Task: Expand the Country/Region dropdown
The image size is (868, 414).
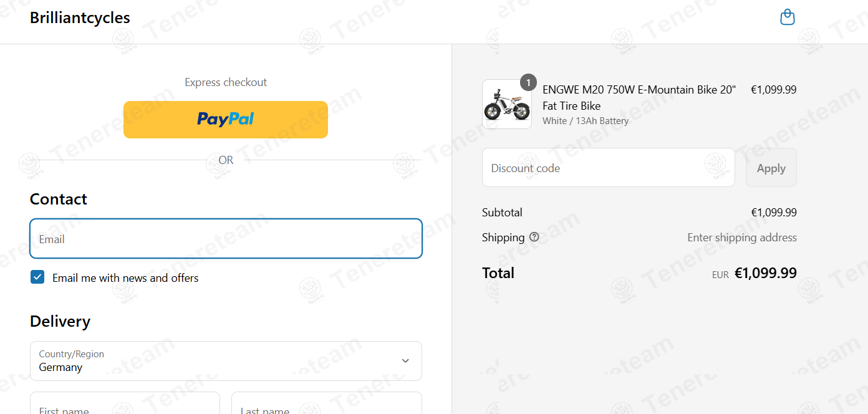Action: tap(226, 361)
